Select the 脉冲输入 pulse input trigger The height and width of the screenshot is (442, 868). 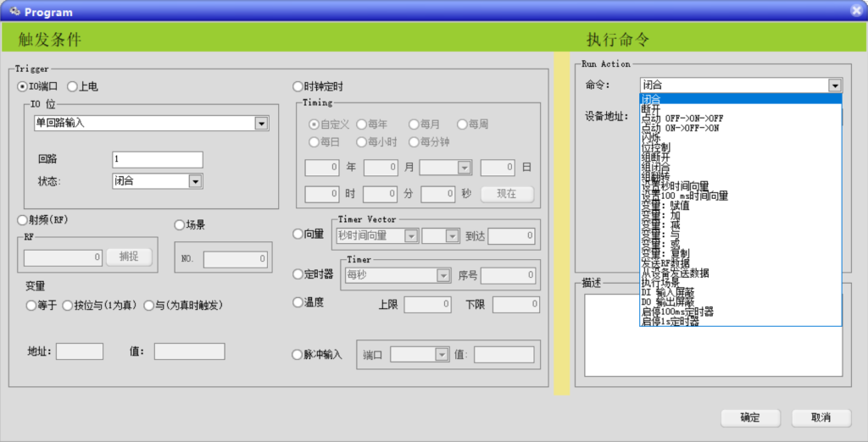298,355
